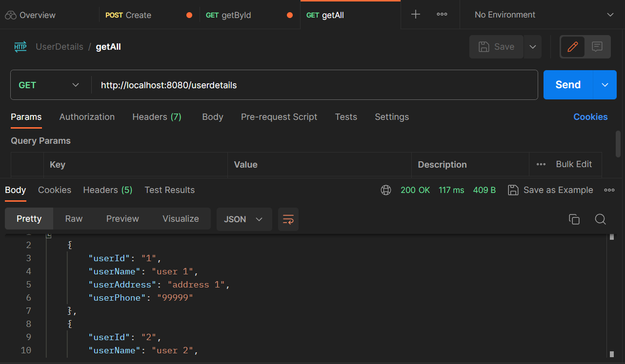Select the Visualize response mode

180,218
